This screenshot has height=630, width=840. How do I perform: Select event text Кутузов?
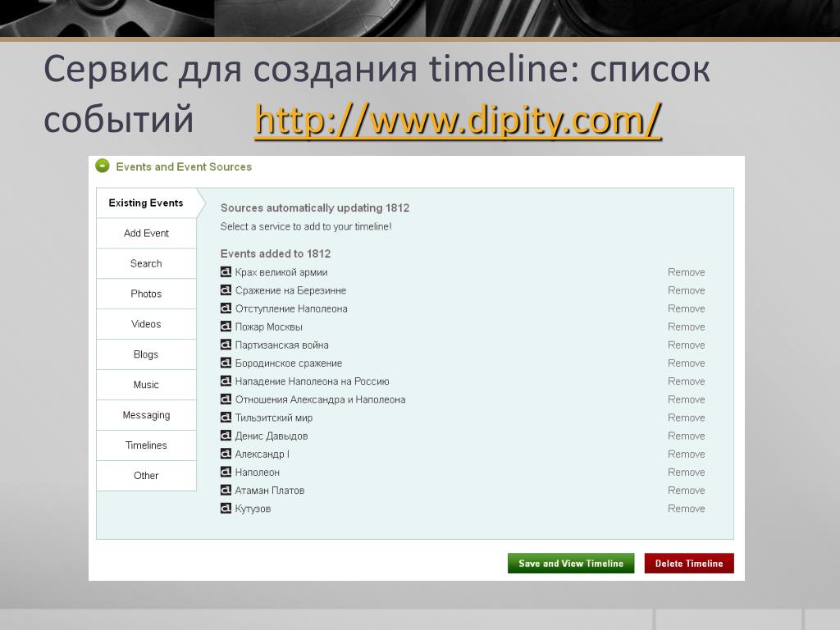253,509
